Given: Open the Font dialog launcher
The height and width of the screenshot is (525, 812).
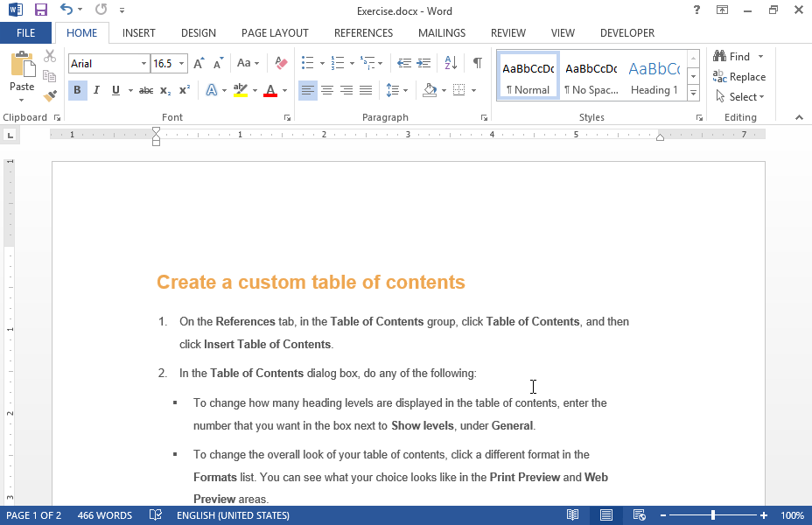Looking at the screenshot, I should tap(287, 118).
